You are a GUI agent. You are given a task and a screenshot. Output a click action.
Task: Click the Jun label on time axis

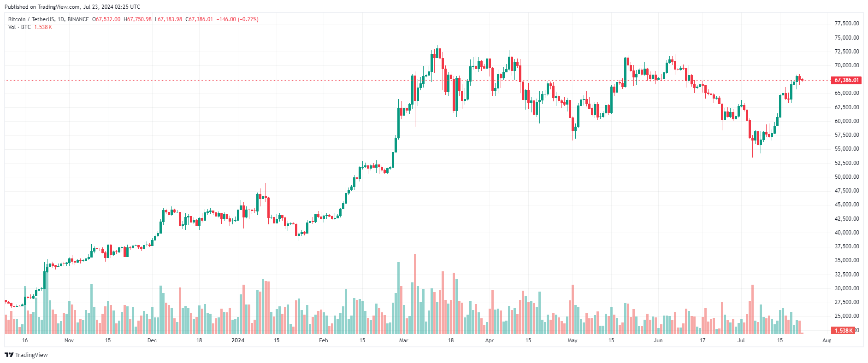pos(658,340)
